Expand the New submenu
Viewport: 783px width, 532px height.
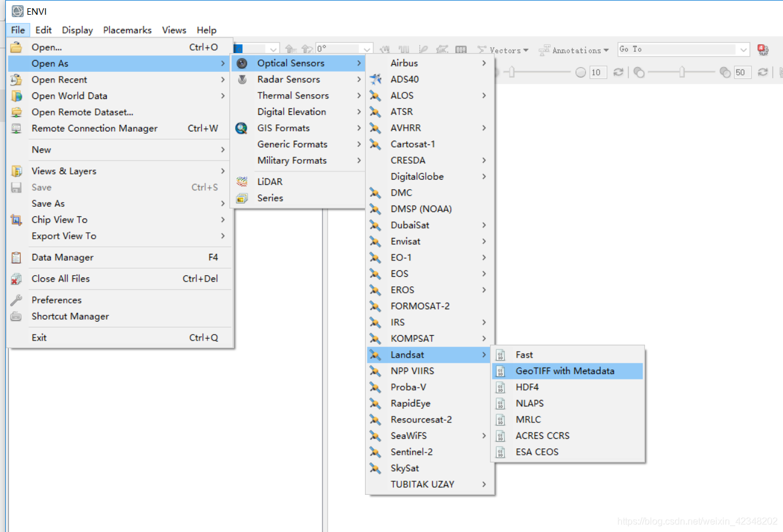click(120, 150)
